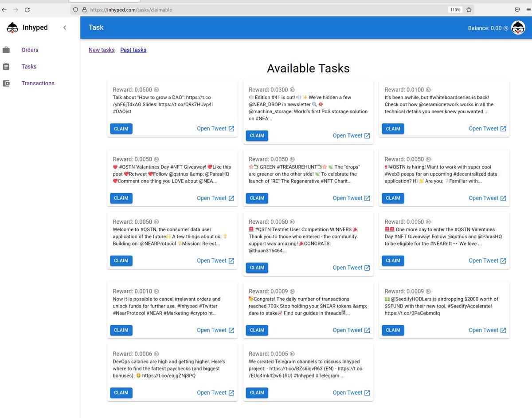This screenshot has width=532, height=418.
Task: Claim the "One more day to enter" task
Action: [393, 261]
